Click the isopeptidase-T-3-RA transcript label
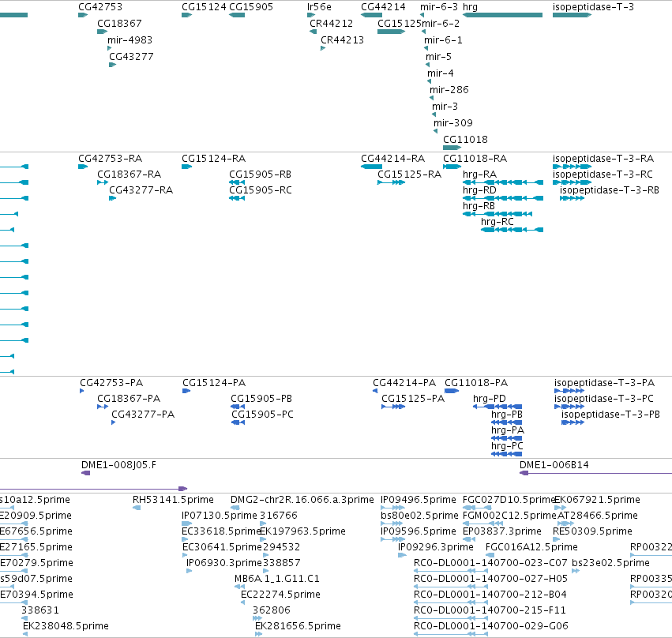The width and height of the screenshot is (672, 638). 603,159
